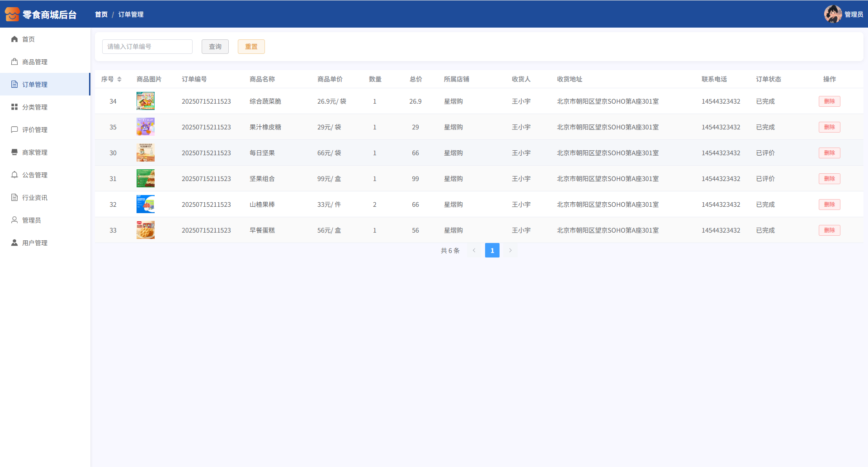Select 订单管理 in the sidebar menu
Image resolution: width=868 pixels, height=467 pixels.
coord(35,85)
